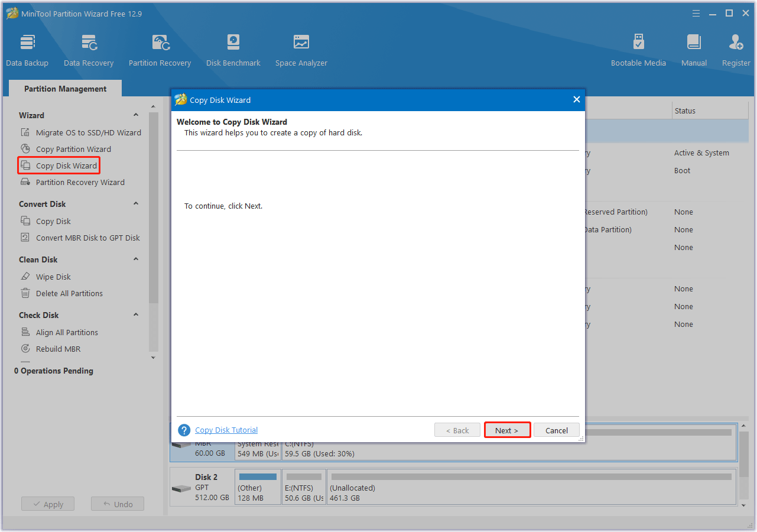Click the Rebuild MBR icon
This screenshot has height=532, width=757.
point(25,349)
